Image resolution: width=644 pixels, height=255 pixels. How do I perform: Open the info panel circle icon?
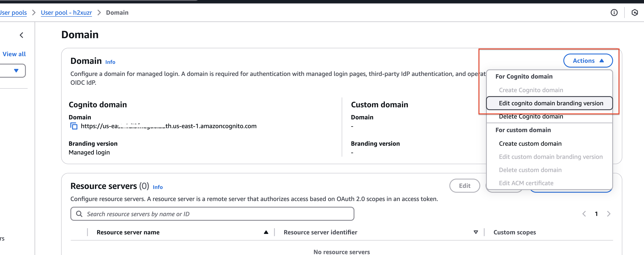(614, 13)
